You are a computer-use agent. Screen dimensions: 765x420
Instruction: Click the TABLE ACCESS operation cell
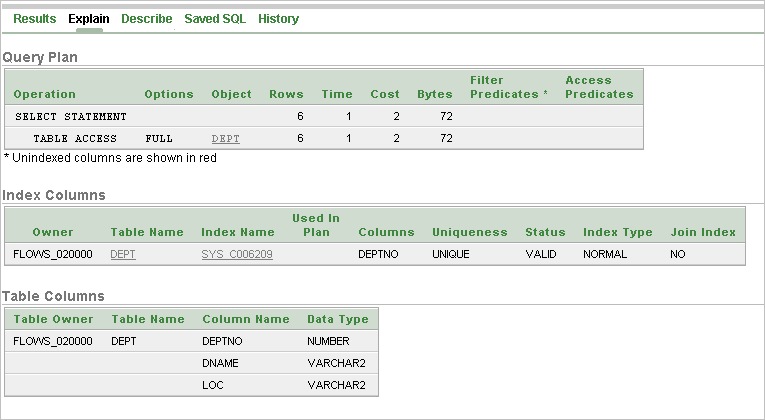(x=75, y=139)
